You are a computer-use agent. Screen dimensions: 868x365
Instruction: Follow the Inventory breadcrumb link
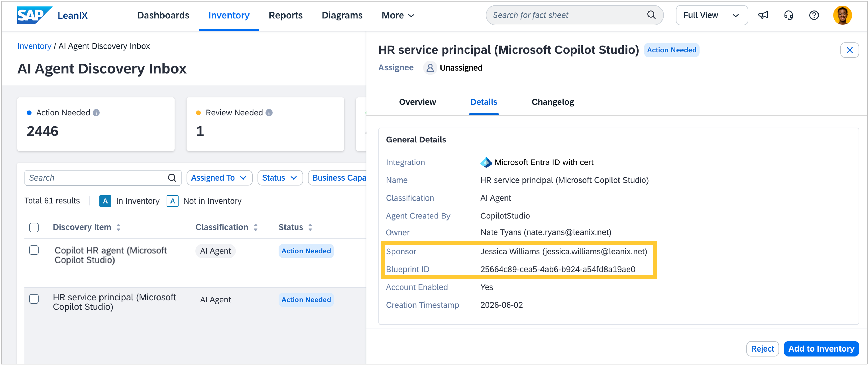coord(34,46)
